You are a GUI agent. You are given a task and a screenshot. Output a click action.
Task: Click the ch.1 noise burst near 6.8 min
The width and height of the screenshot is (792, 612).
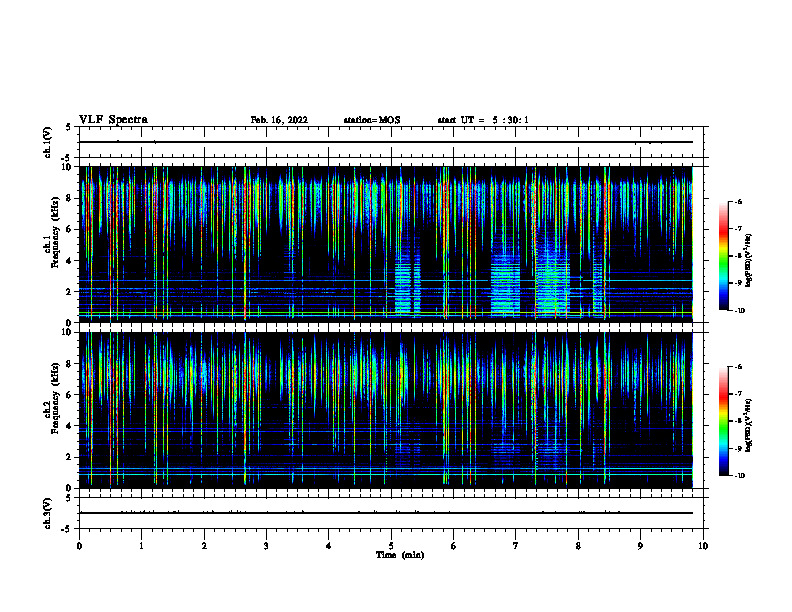pyautogui.click(x=505, y=280)
